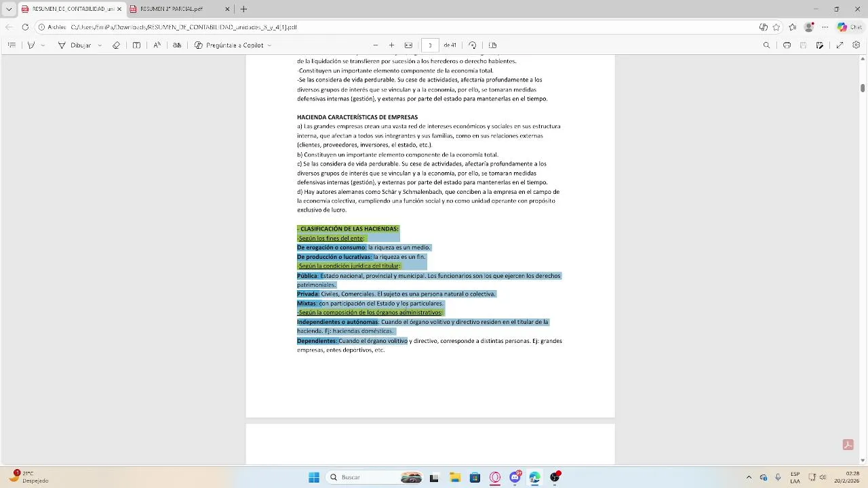Open Edge settings and more menu

[825, 27]
